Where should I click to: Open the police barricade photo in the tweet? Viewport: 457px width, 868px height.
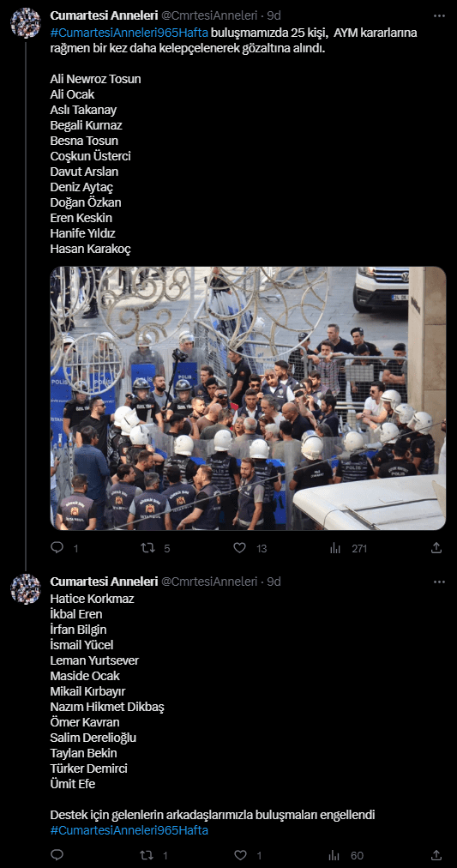pos(248,399)
